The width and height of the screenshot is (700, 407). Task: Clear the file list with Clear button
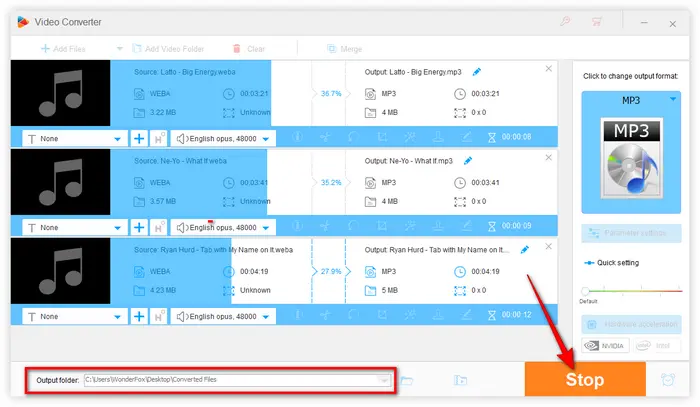249,49
